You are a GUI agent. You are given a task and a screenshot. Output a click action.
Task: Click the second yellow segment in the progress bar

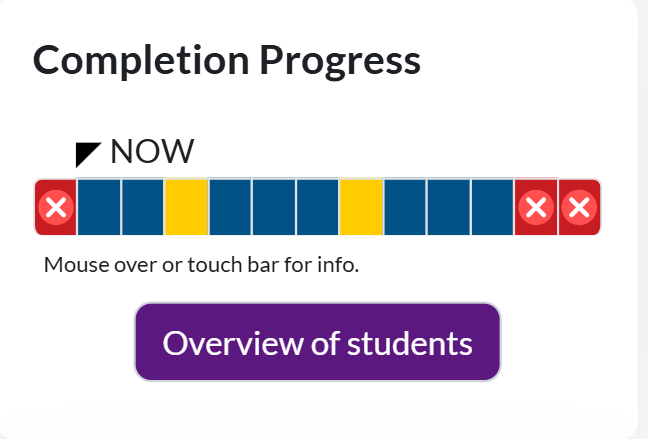(x=361, y=208)
